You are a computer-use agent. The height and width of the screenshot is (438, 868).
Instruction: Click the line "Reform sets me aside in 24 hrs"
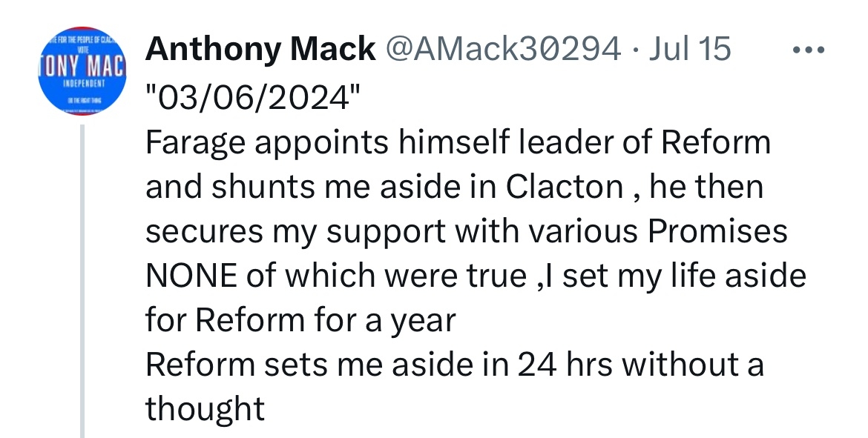(x=454, y=365)
